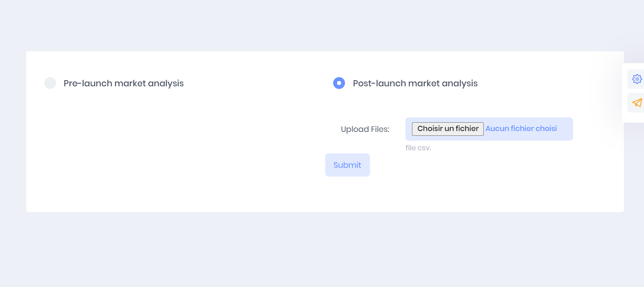
Task: Click the Pre-launch market analysis label text
Action: click(x=123, y=83)
